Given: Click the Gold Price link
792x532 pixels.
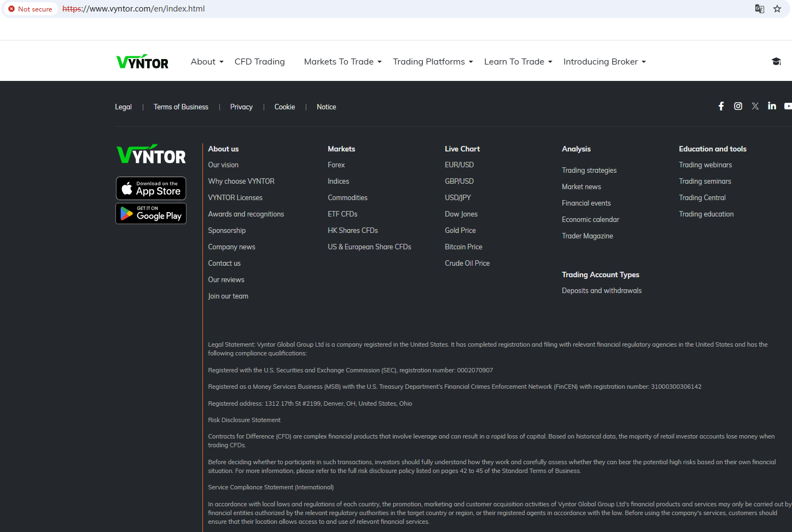Looking at the screenshot, I should tap(461, 231).
